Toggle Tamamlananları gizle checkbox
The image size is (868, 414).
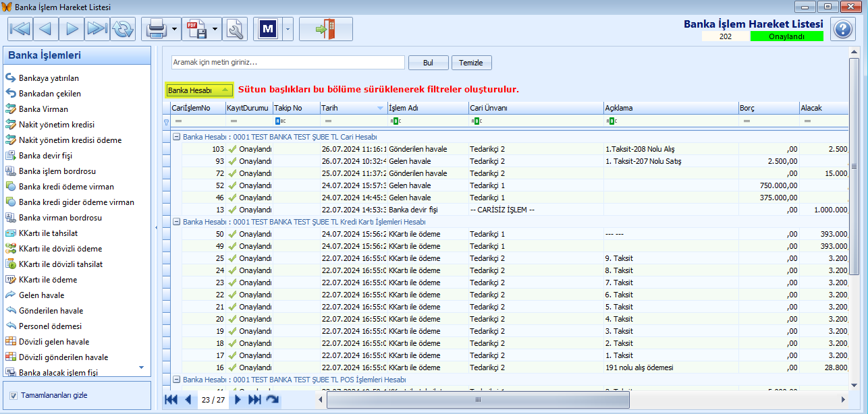click(x=13, y=396)
